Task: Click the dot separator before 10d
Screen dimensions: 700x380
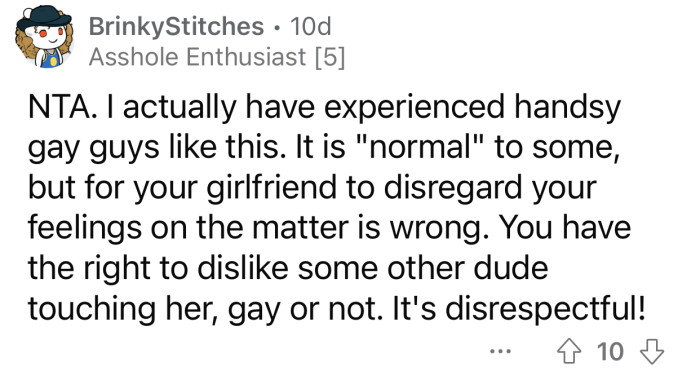Action: point(277,28)
